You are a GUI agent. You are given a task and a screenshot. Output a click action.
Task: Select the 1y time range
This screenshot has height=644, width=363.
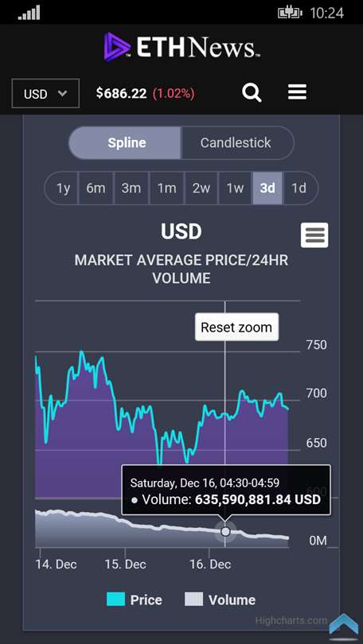click(61, 188)
